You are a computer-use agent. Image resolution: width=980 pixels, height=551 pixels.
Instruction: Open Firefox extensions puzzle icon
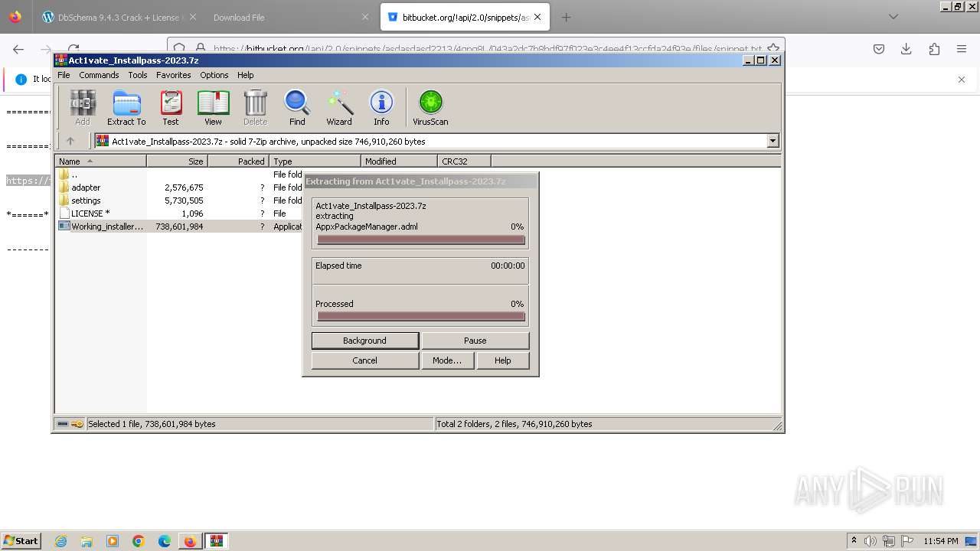(x=934, y=49)
